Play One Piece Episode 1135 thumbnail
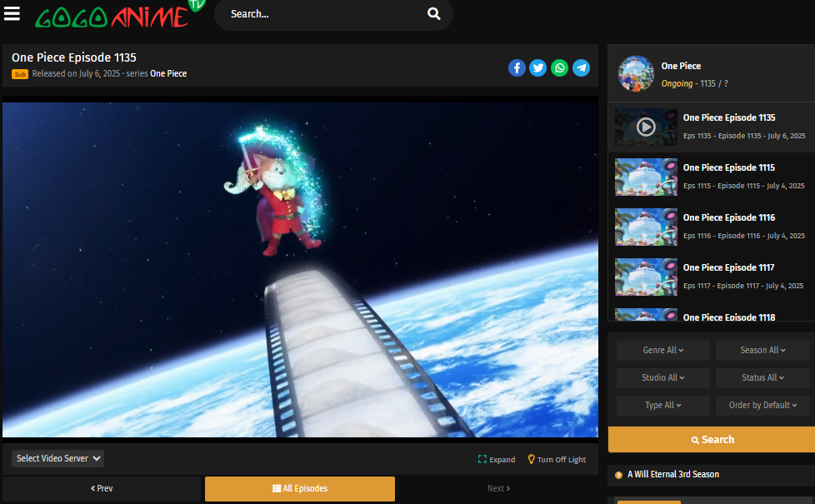Viewport: 815px width, 504px height. tap(646, 127)
